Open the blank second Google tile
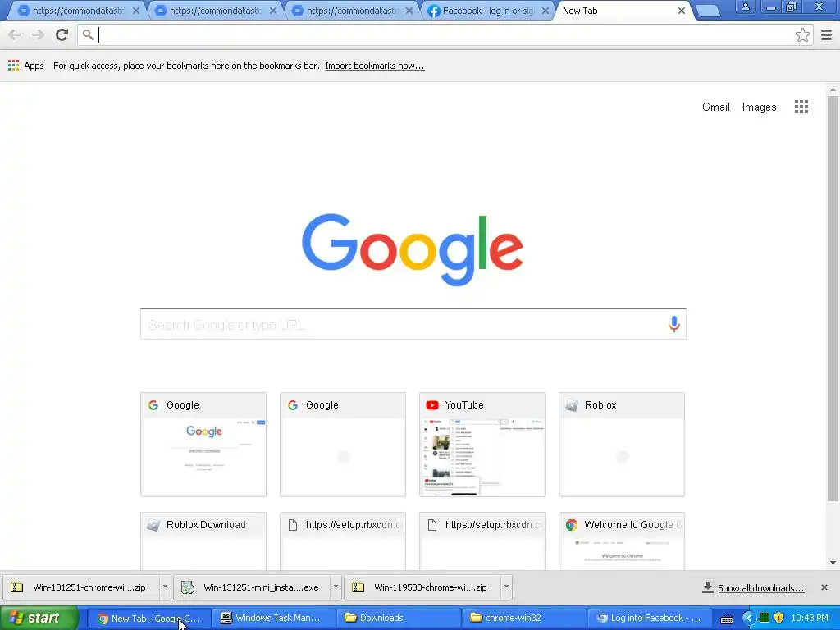 pos(343,444)
